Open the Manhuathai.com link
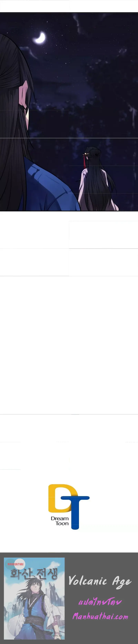 [100, 616]
